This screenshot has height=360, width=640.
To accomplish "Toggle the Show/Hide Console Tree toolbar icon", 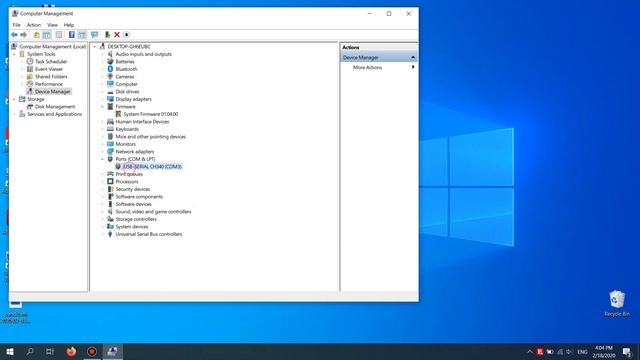I will [47, 35].
